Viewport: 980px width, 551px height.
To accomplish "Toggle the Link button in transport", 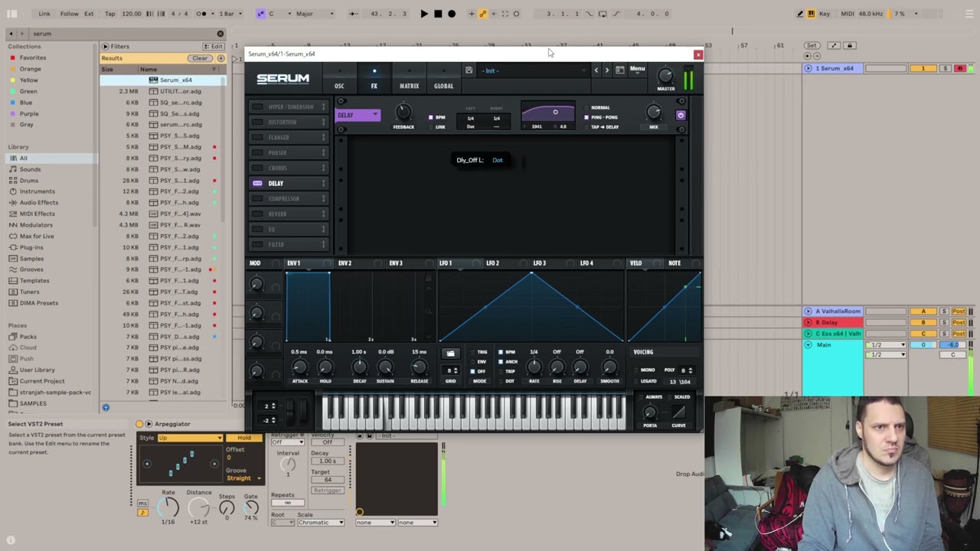I will [44, 14].
